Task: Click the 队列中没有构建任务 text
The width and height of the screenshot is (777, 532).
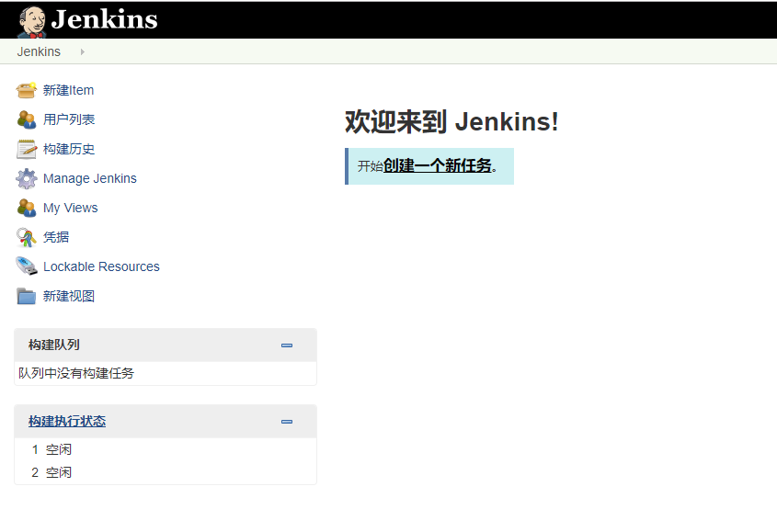Action: click(x=76, y=373)
